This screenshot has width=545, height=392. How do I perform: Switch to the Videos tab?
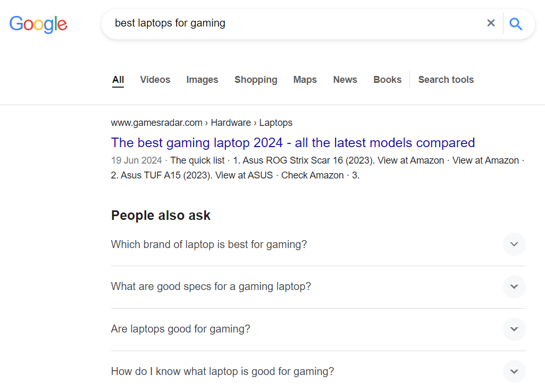pyautogui.click(x=155, y=80)
